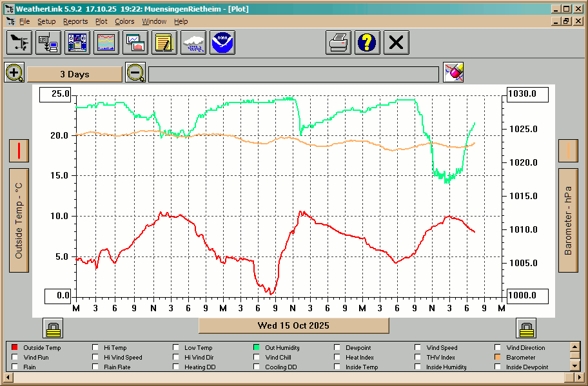Screen dimensions: 588x386
Task: Open the yellow notepad icon
Action: click(164, 43)
